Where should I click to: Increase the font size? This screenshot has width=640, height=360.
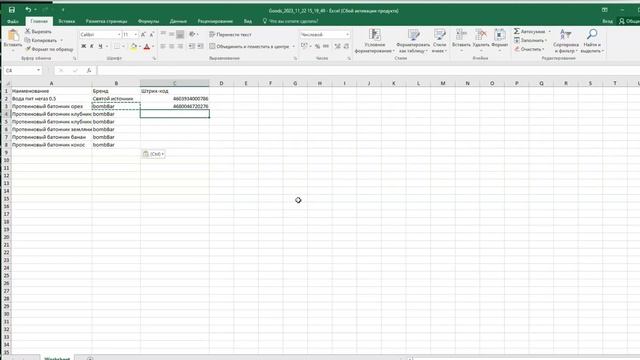(143, 35)
